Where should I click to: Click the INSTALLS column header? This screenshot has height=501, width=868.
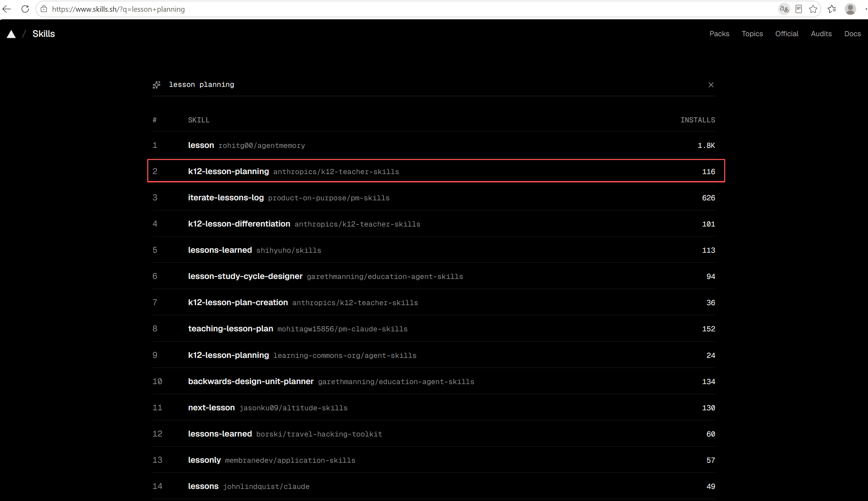[x=697, y=120]
